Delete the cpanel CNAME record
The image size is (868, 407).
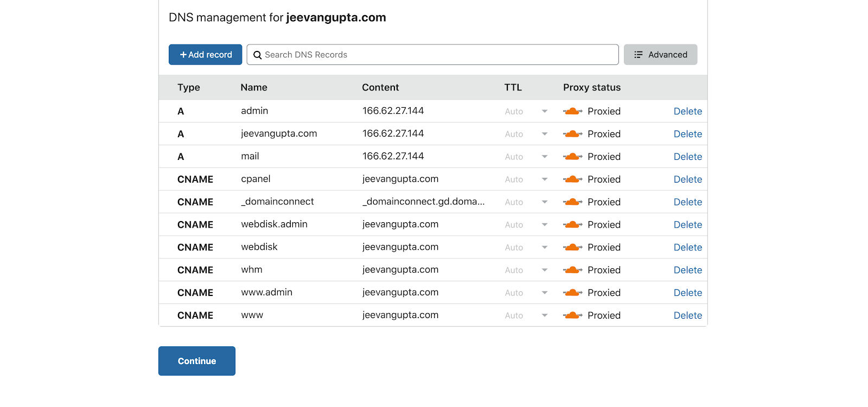pos(688,179)
